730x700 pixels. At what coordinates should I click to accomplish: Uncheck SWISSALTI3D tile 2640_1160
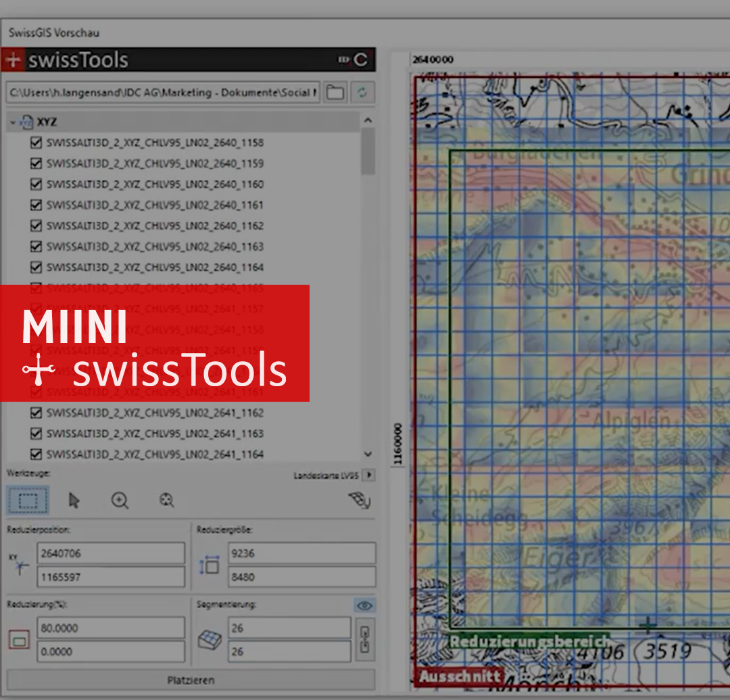pos(36,184)
